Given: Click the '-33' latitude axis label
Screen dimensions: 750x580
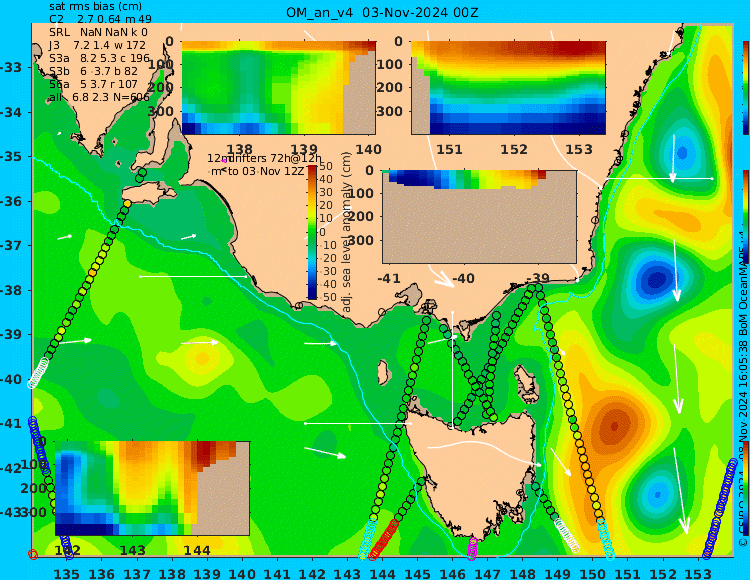Looking at the screenshot, I should point(11,67).
